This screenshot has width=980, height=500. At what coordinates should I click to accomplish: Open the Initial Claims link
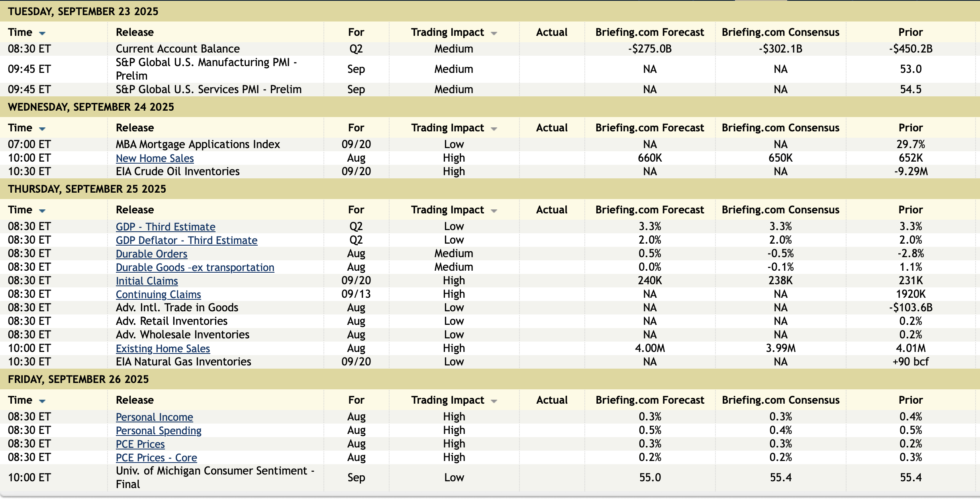click(x=147, y=281)
